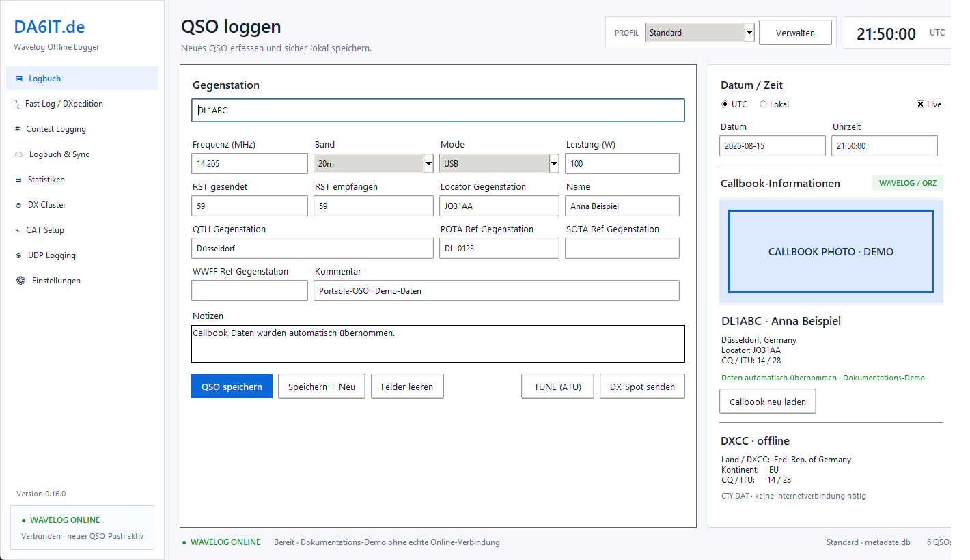Click the UTC clock display 21:50:00
The image size is (970, 560).
click(886, 33)
